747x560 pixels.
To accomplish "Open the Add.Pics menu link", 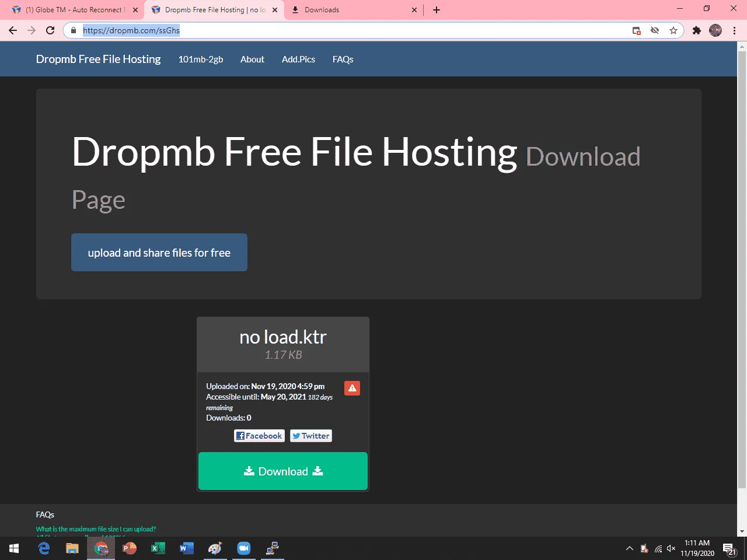I will click(298, 60).
